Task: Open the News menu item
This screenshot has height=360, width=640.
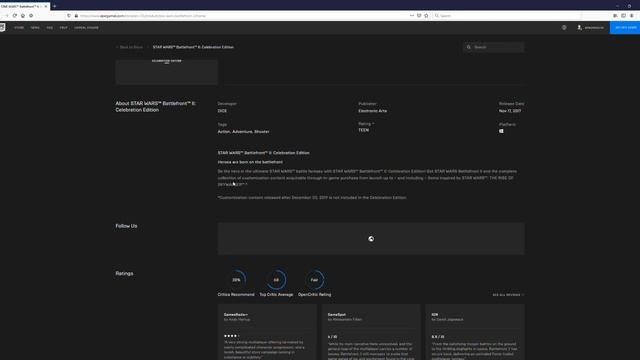Action: point(35,28)
